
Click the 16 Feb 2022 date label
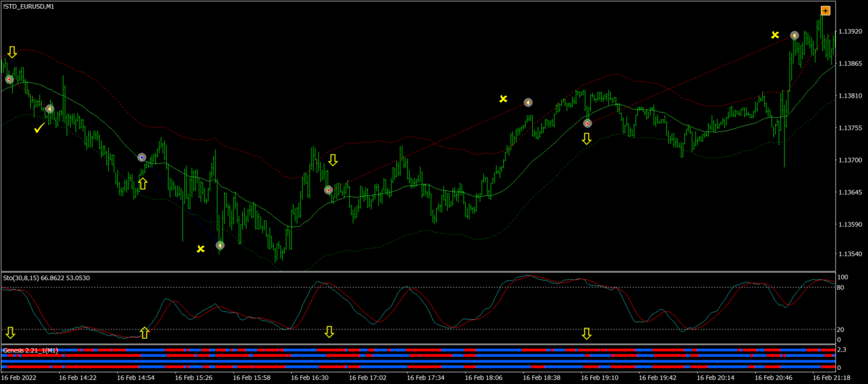(20, 378)
